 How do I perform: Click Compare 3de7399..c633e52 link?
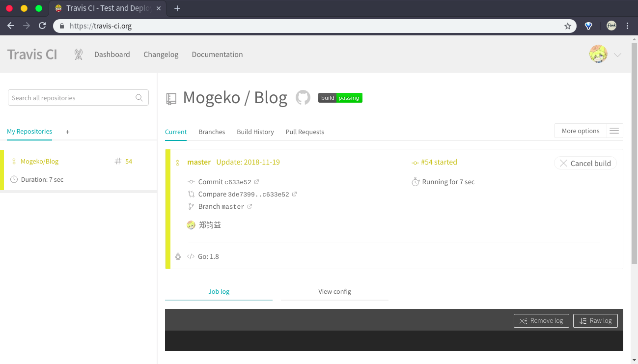[244, 194]
